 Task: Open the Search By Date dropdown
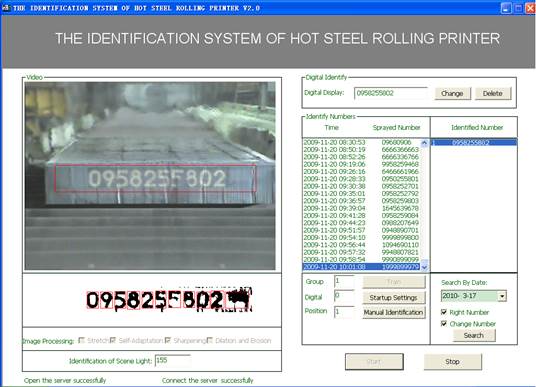pos(502,296)
